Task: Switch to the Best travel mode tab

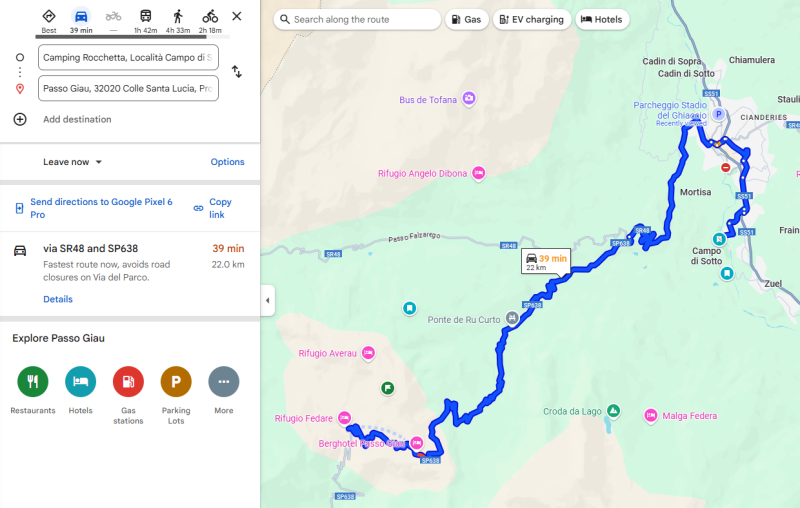Action: [x=49, y=20]
